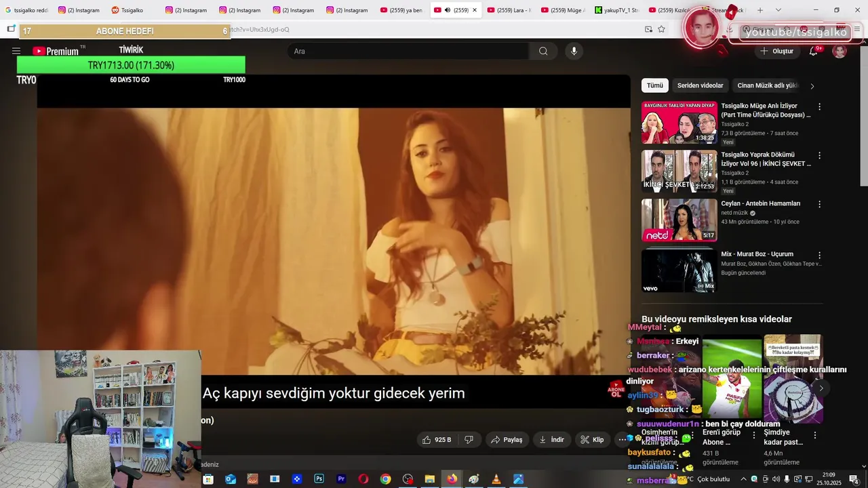This screenshot has height=488, width=868.
Task: Open the netd müzik channel link
Action: [734, 213]
